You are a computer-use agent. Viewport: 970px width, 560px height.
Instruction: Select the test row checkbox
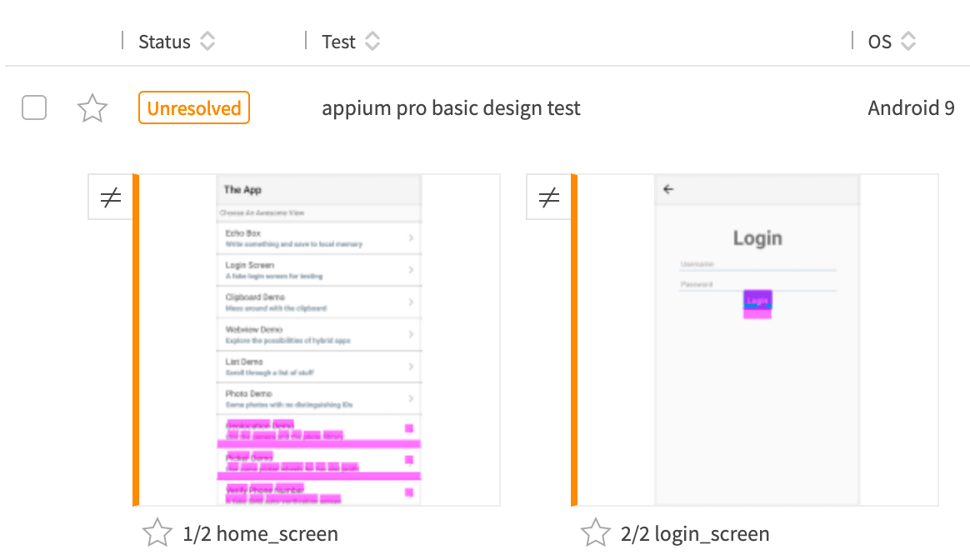click(33, 107)
